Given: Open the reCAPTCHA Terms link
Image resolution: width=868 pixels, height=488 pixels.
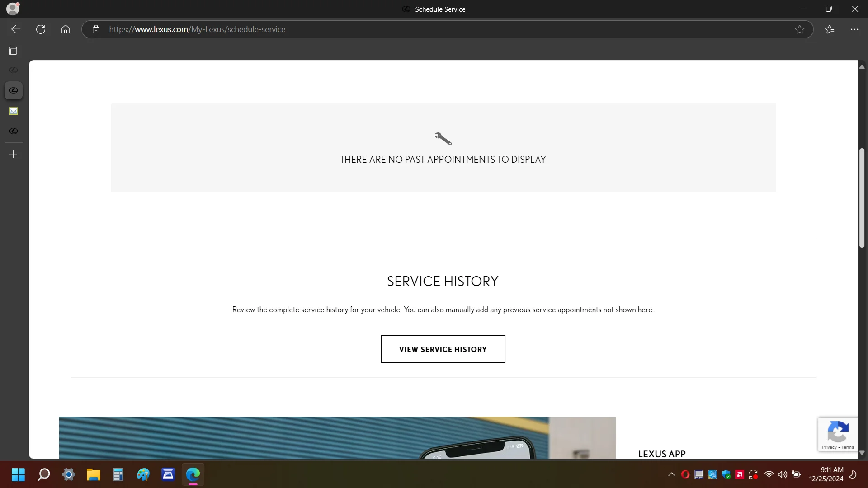Looking at the screenshot, I should pos(848,447).
